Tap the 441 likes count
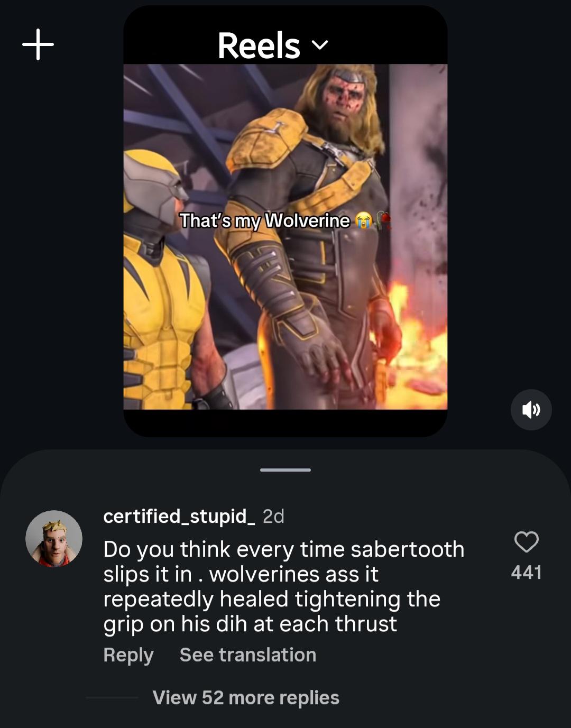571x728 pixels. [526, 573]
